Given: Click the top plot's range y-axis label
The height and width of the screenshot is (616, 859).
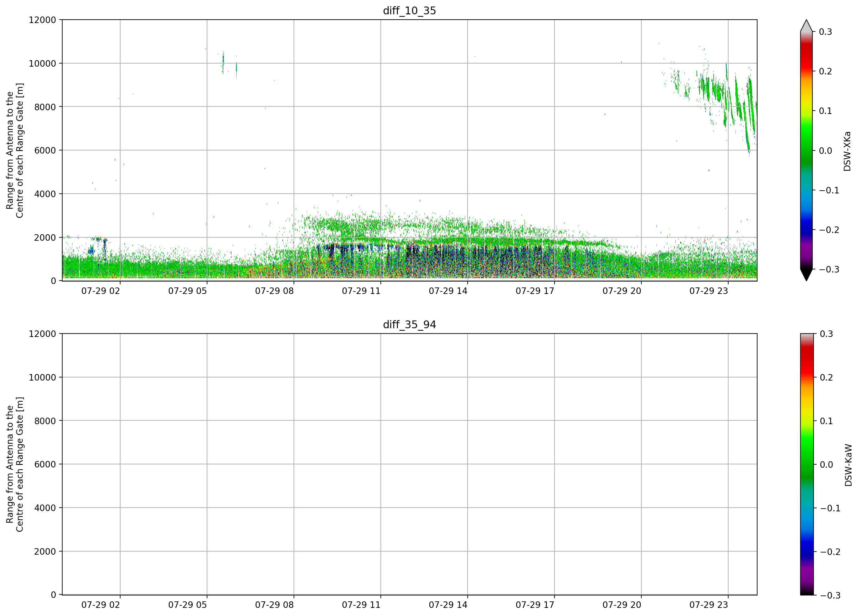Looking at the screenshot, I should (15, 150).
